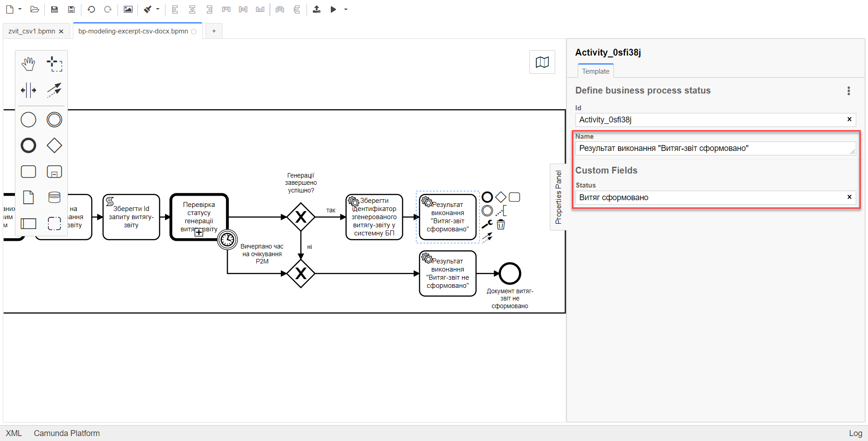Clear the Status field value
This screenshot has width=868, height=441.
coord(849,197)
